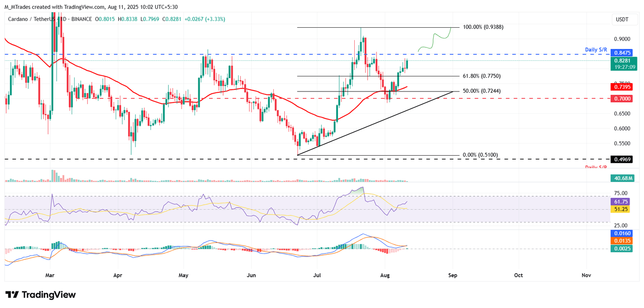644x308 pixels.
Task: Click the 50.00% (0.7244) retracement label
Action: coord(481,91)
